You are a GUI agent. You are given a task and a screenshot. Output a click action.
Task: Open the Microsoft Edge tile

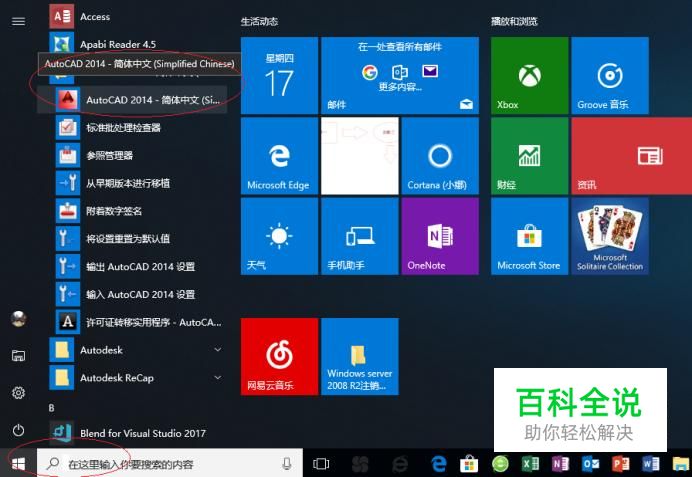point(279,156)
